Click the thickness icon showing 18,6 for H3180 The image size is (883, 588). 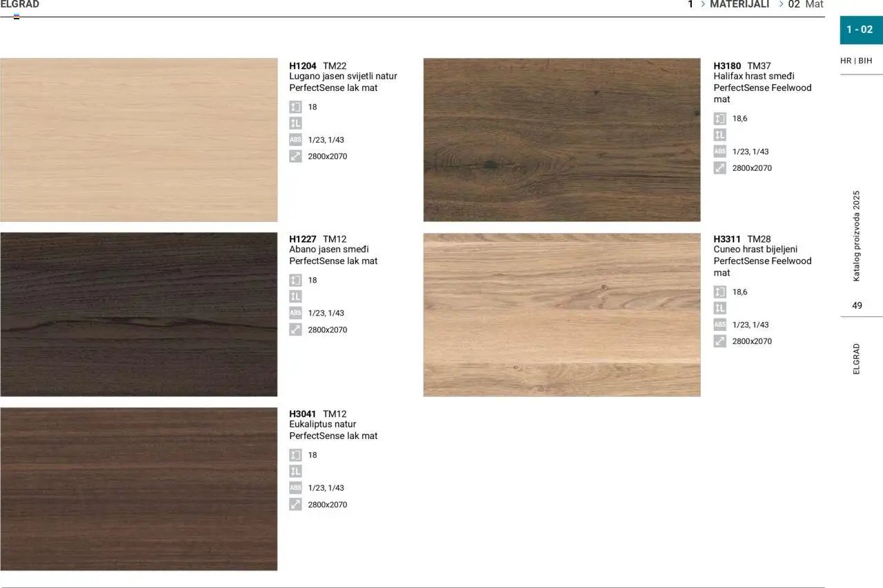(x=720, y=118)
